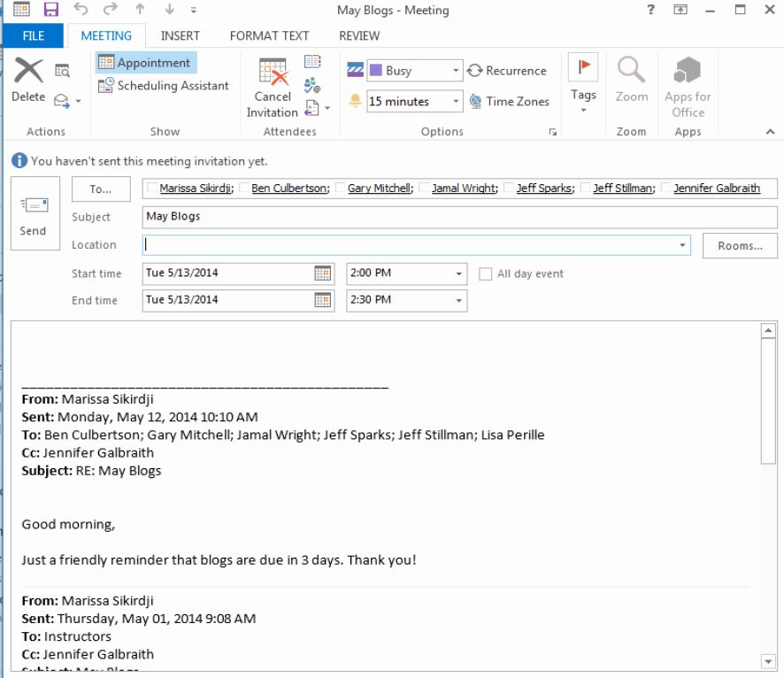Toggle checkbox before Jennifer Galbraith
The image size is (784, 678).
coord(666,188)
